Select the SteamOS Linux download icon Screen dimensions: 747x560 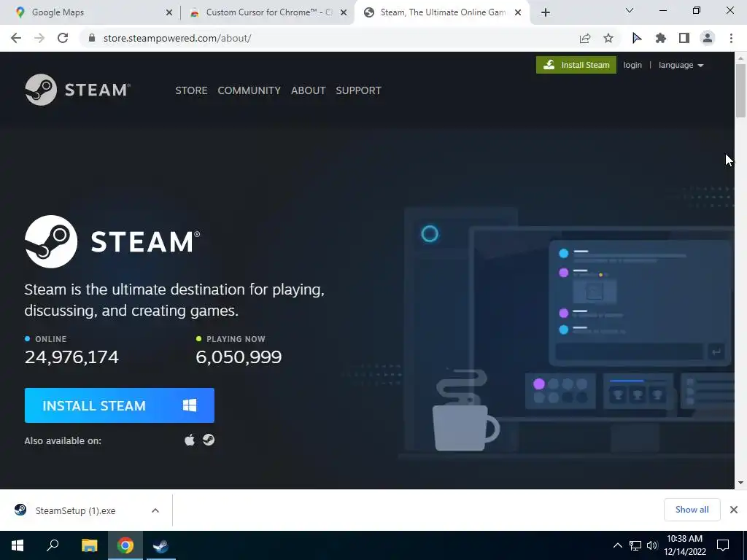[x=209, y=440]
